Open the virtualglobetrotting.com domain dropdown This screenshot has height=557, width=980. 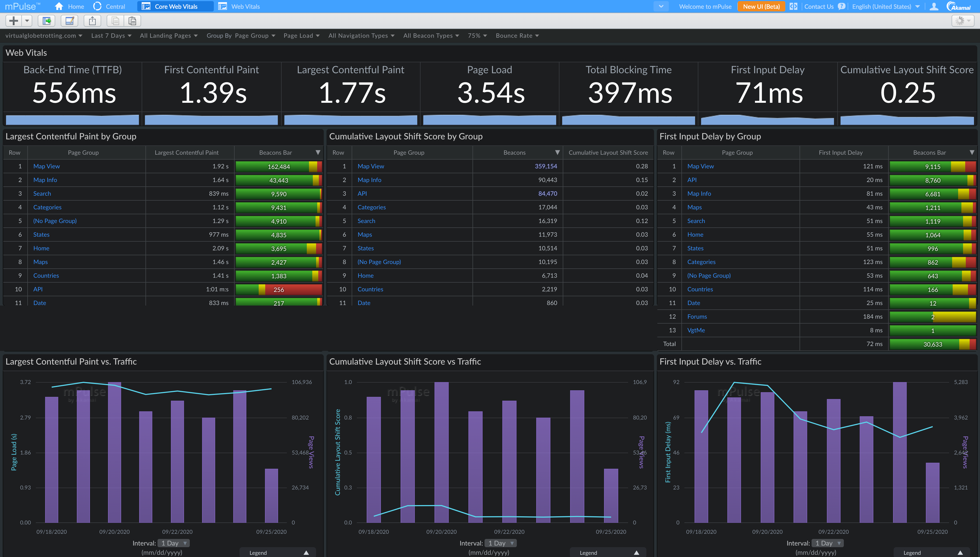click(x=44, y=36)
